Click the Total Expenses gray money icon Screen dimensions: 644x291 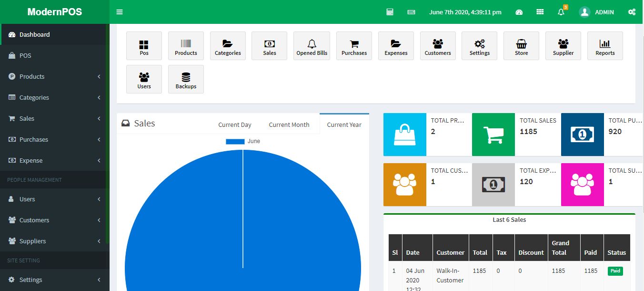[493, 185]
